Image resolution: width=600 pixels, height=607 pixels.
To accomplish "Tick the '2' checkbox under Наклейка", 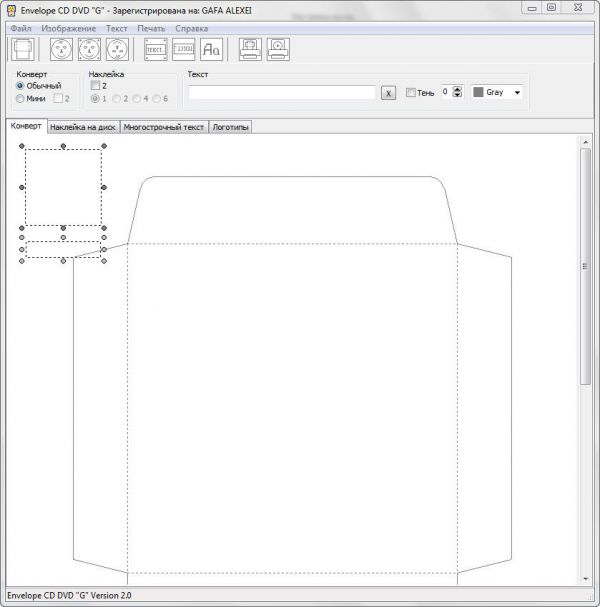I will click(x=95, y=85).
